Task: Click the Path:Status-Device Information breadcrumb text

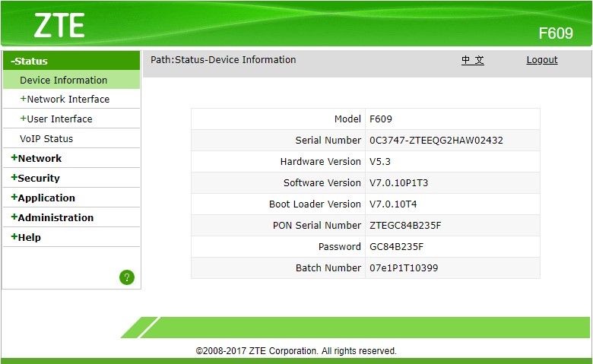Action: click(223, 60)
